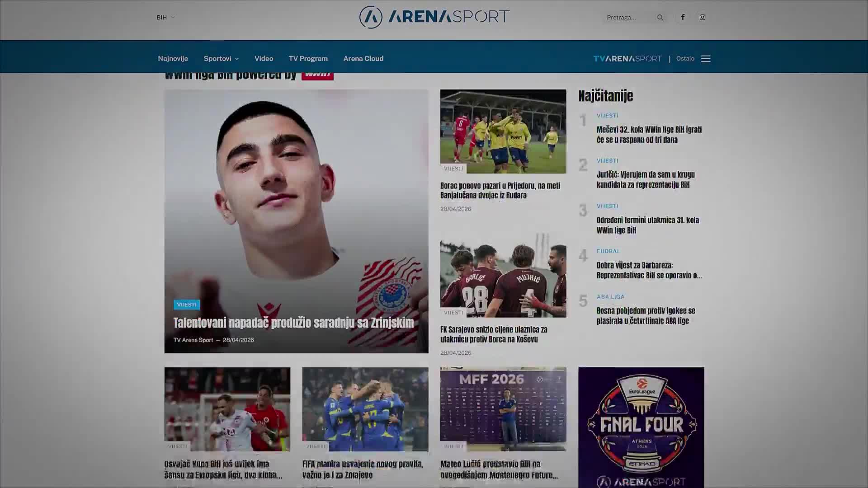
Task: Click the Najčitanije section heading
Action: 605,96
